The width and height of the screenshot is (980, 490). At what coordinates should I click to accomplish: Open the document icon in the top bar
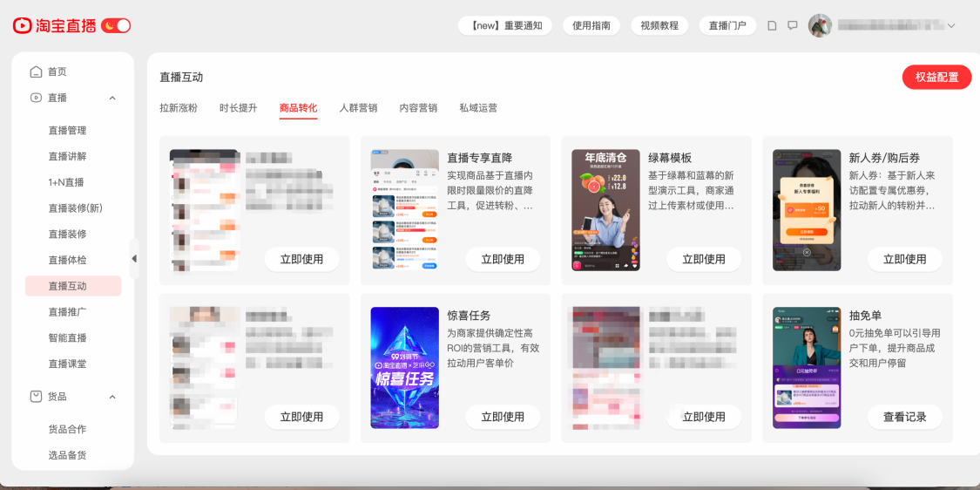point(773,25)
